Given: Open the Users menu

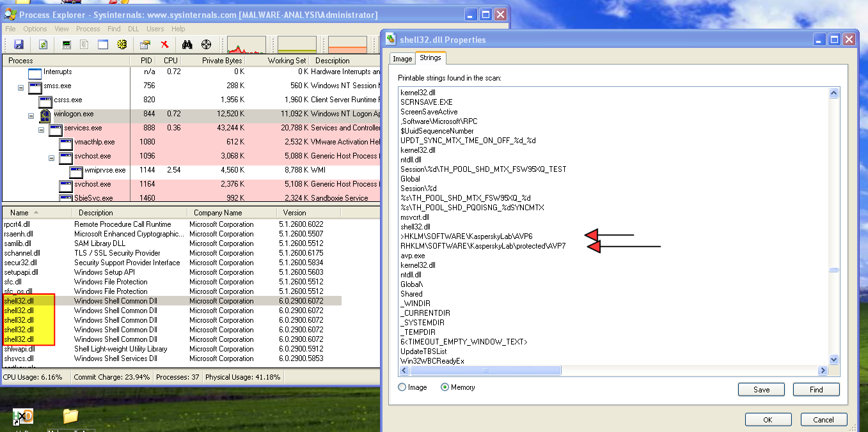Looking at the screenshot, I should pos(155,29).
